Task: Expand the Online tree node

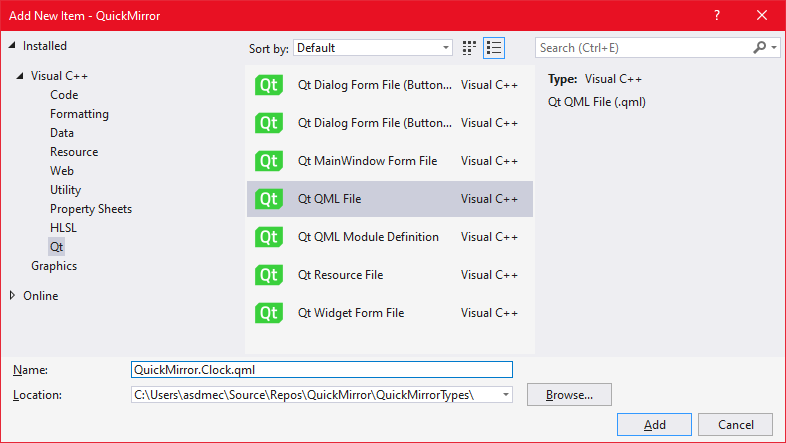Action: point(13,296)
